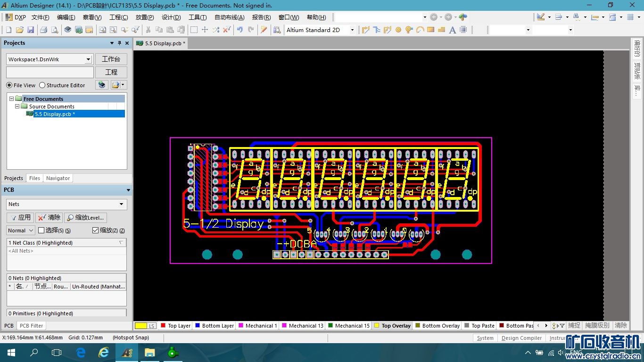Open the Nets dropdown in PCB panel
Viewport: 644px width, 362px height.
click(x=121, y=204)
